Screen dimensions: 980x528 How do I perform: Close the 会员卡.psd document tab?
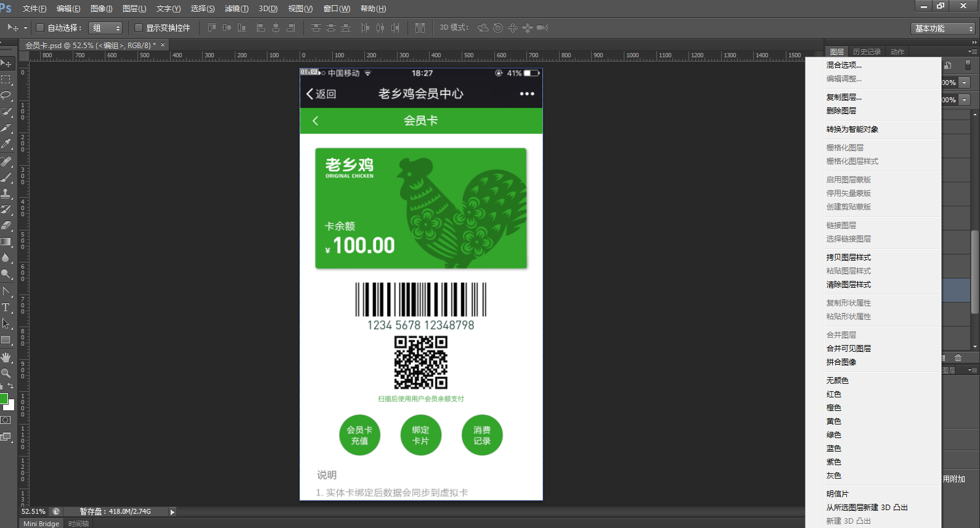pos(163,45)
